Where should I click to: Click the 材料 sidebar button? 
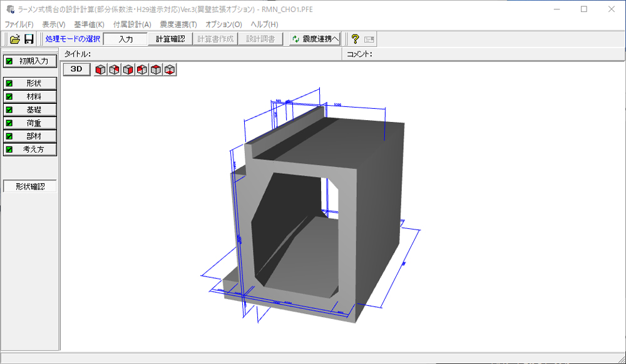point(30,97)
